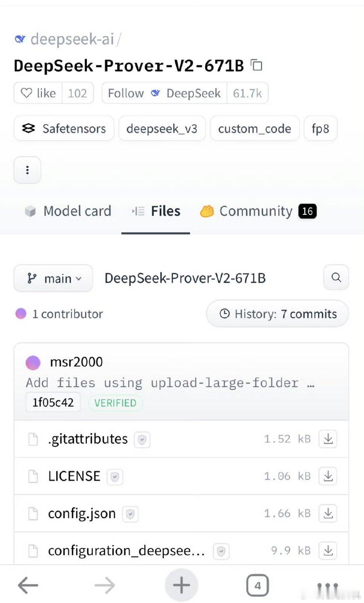The image size is (364, 603).
Task: Open msr2000 user profile
Action: click(76, 362)
